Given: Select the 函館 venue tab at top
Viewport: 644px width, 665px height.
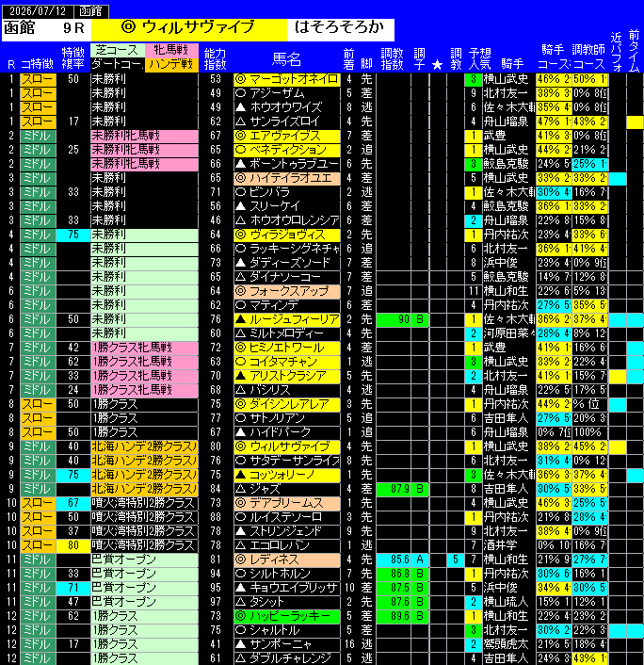Looking at the screenshot, I should click(90, 11).
